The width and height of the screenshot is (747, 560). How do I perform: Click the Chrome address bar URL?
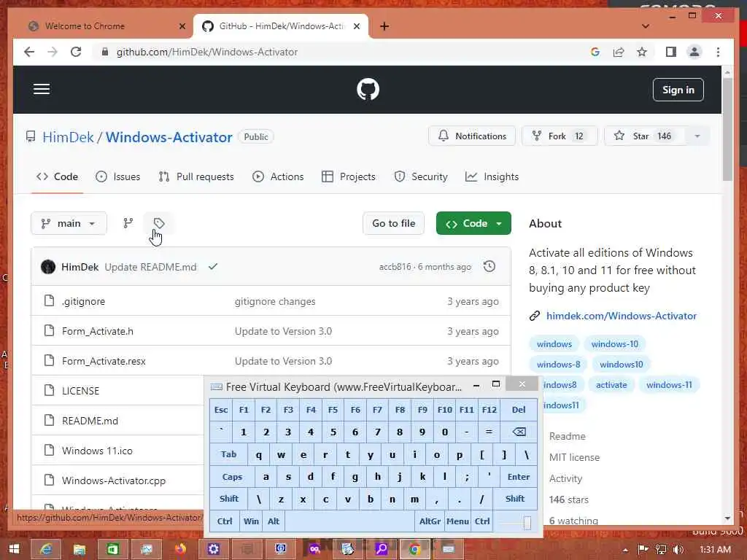(207, 52)
